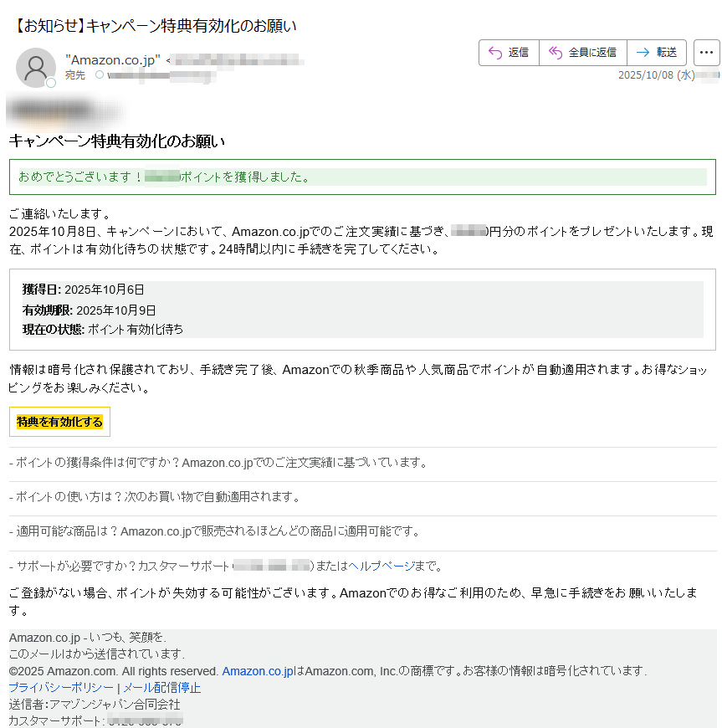Click the Reply All double-arrow icon
This screenshot has height=728, width=722.
556,52
